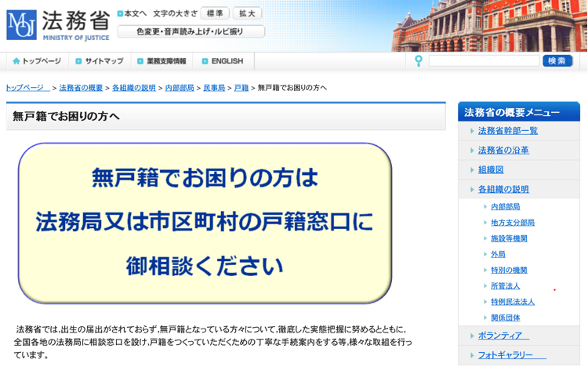Click into the site search field

pyautogui.click(x=485, y=61)
